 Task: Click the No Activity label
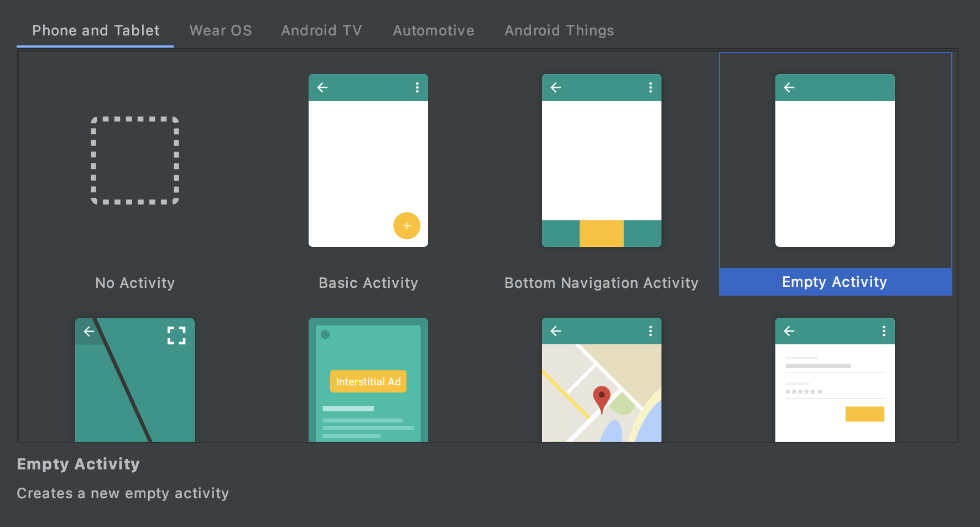[135, 283]
